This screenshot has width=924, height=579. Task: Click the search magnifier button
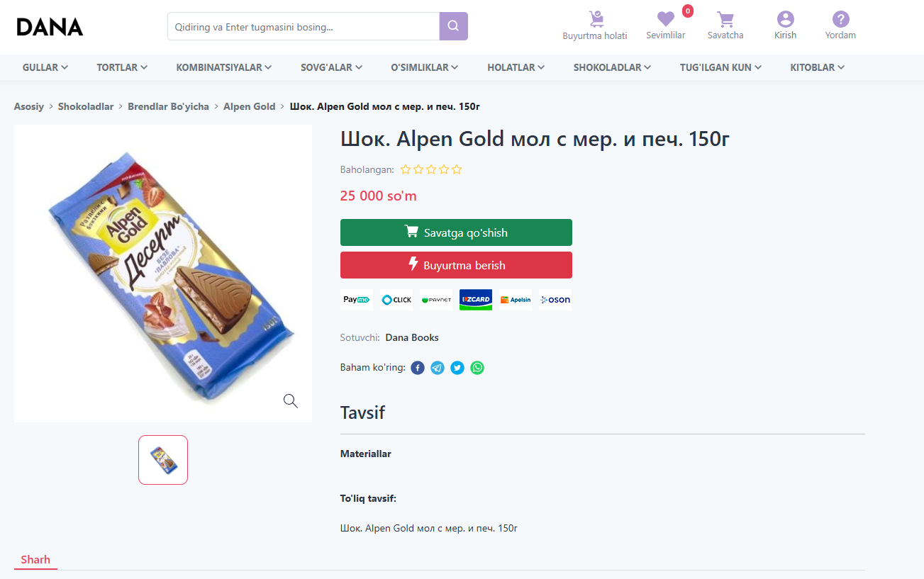[x=453, y=26]
